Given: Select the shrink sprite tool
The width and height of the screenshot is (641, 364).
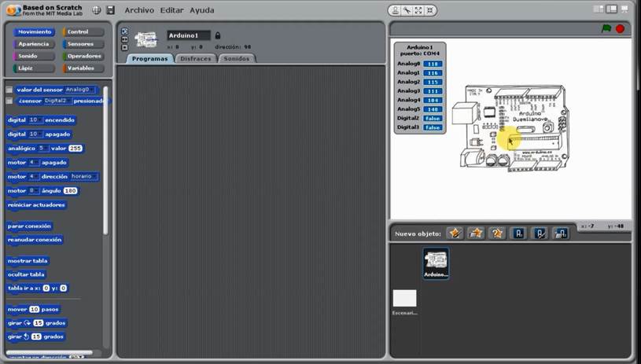Looking at the screenshot, I should (429, 11).
